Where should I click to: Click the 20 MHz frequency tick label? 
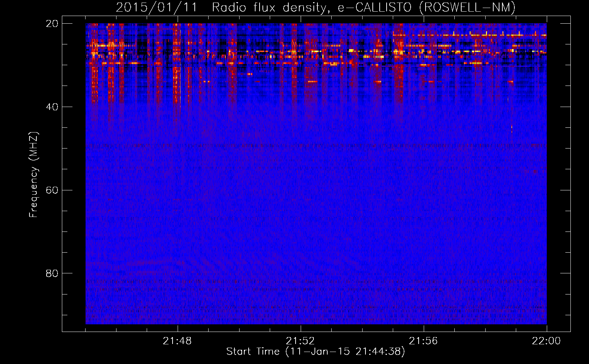click(x=52, y=24)
